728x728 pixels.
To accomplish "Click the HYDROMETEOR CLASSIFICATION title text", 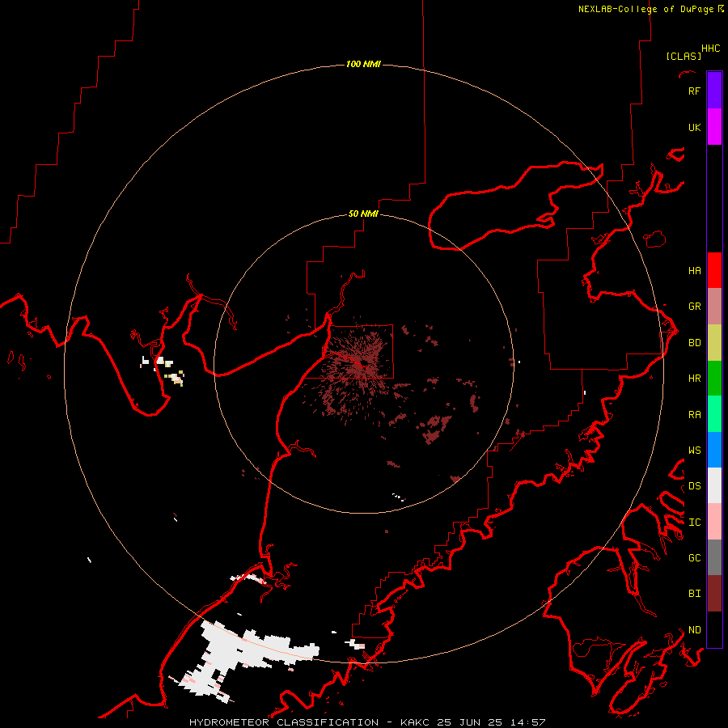I will coord(284,722).
